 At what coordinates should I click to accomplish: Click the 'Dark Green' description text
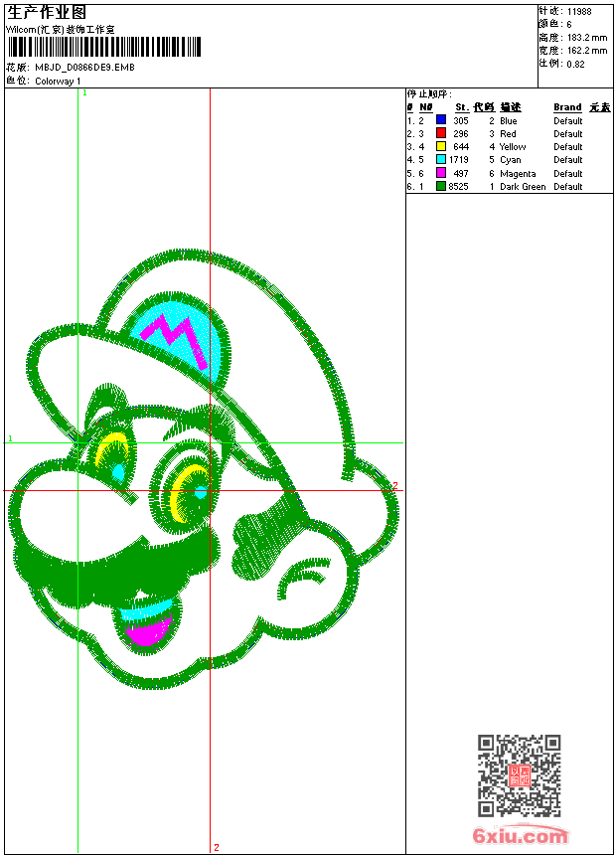click(523, 187)
